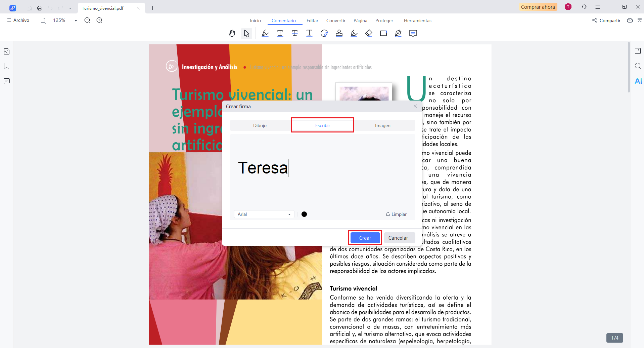Image resolution: width=644 pixels, height=348 pixels.
Task: Open the zoom percentage dropdown
Action: 75,20
